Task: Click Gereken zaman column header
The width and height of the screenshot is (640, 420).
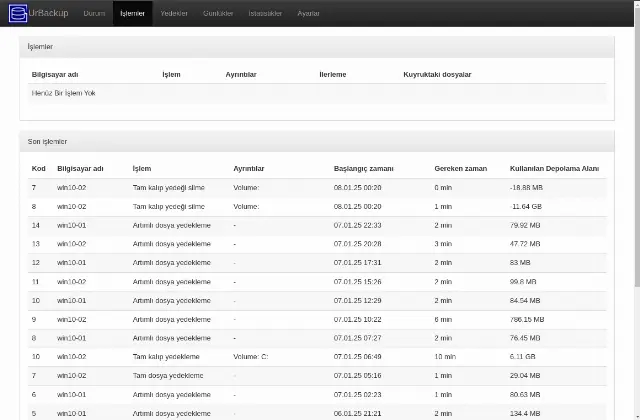Action: click(460, 169)
